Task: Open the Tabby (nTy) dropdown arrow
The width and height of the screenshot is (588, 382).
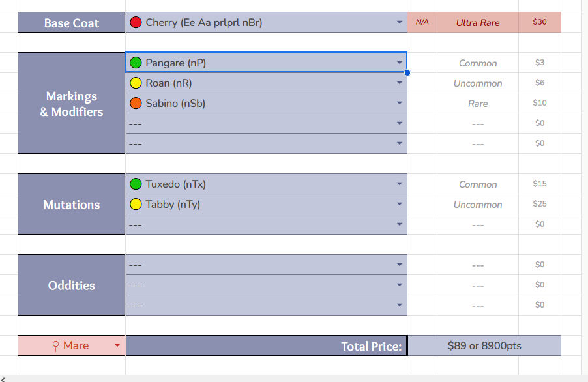Action: pos(400,205)
